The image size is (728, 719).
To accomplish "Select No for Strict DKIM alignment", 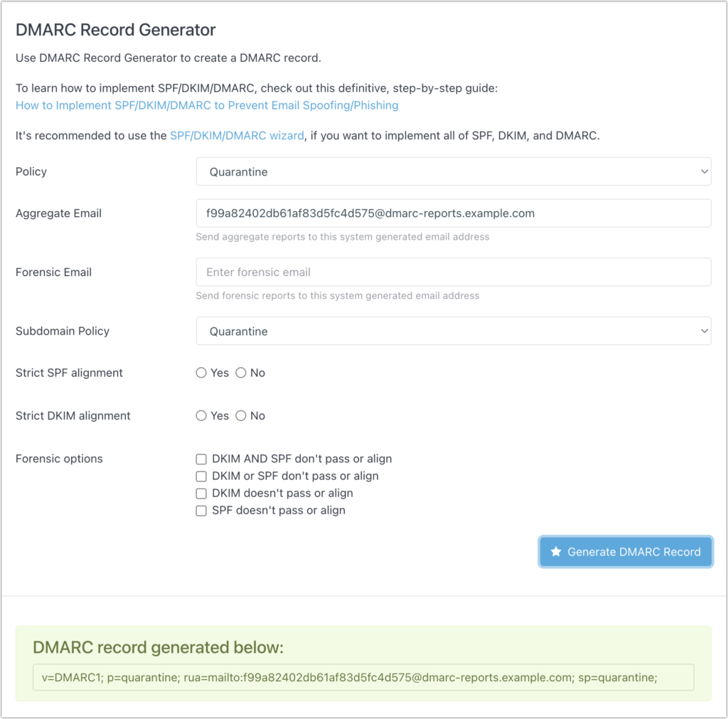I will click(x=241, y=415).
